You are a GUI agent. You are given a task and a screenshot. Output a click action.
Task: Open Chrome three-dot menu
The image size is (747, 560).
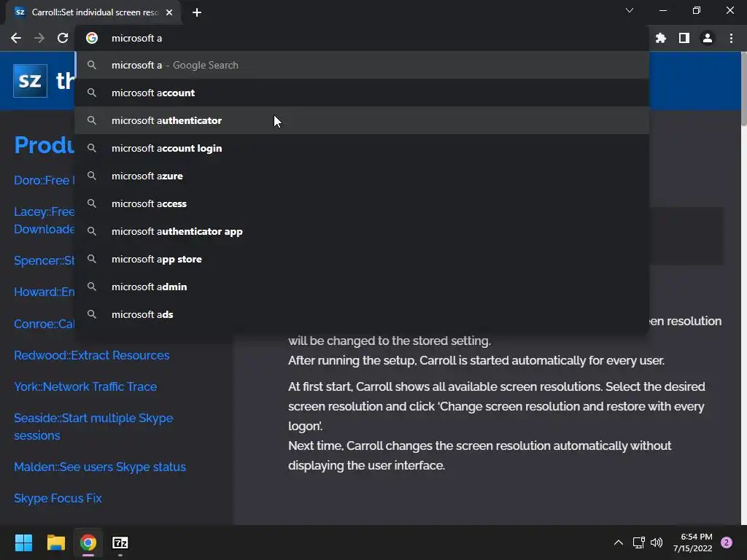point(731,38)
